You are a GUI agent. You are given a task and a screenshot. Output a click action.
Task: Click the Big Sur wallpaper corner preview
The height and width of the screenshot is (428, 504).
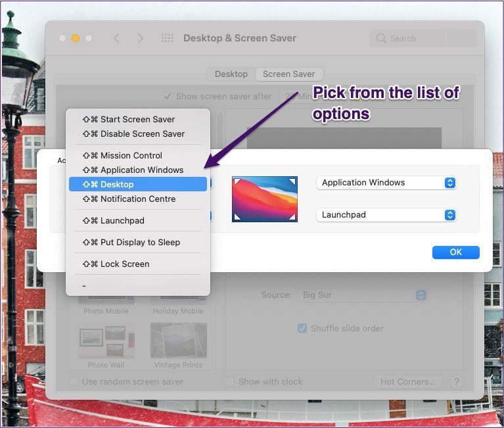pos(265,199)
